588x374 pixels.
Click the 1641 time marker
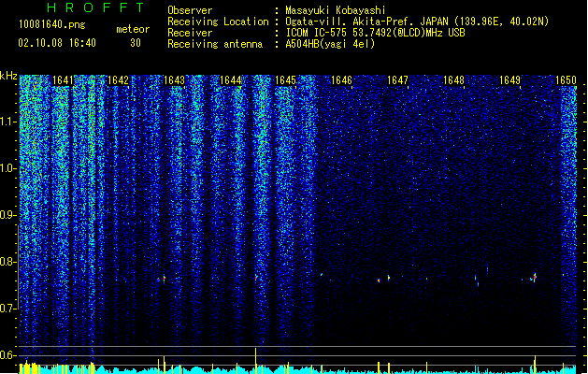(63, 80)
